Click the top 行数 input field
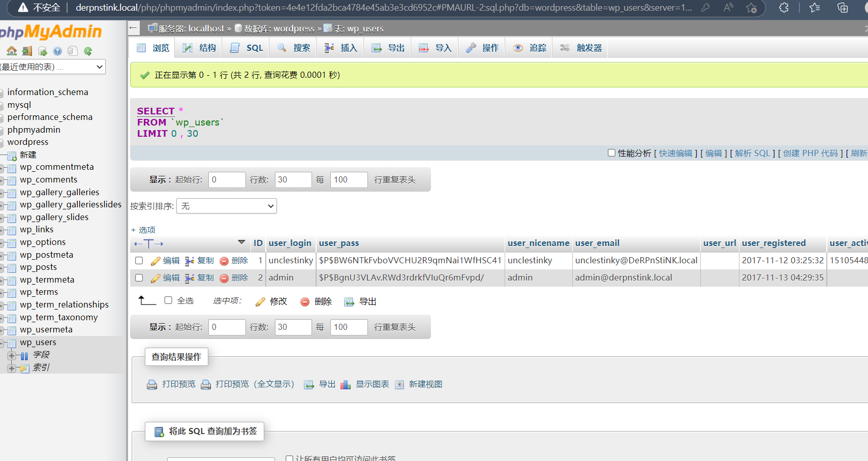Image resolution: width=868 pixels, height=461 pixels. [x=293, y=179]
